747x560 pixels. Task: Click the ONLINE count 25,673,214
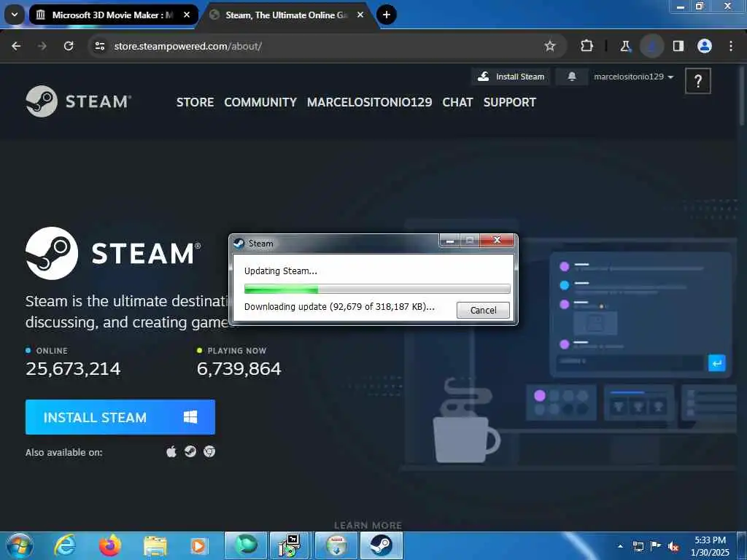73,368
